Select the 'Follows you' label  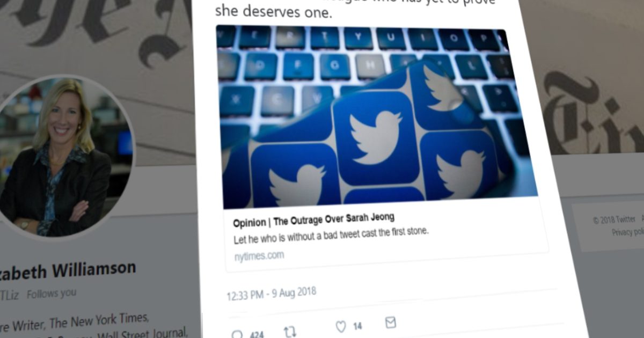[52, 293]
